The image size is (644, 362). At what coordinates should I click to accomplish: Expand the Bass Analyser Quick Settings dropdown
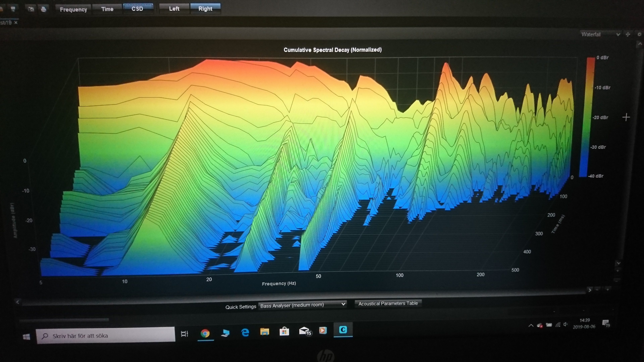pos(303,305)
